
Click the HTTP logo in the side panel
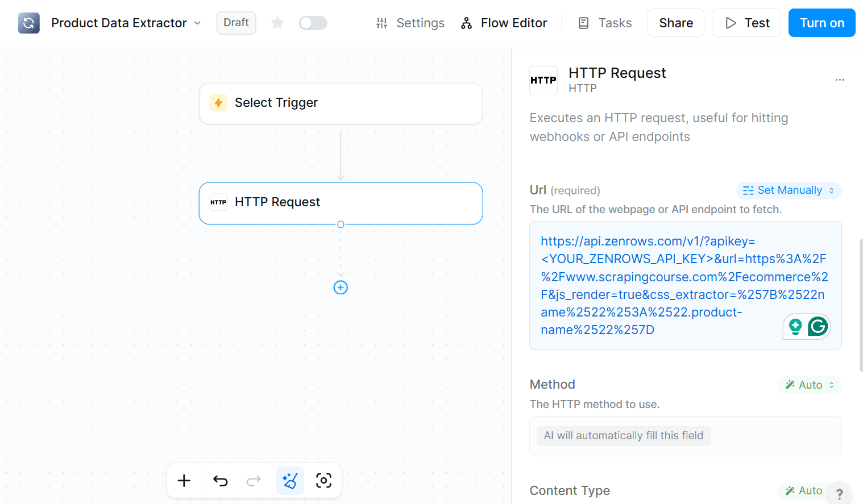[x=543, y=80]
